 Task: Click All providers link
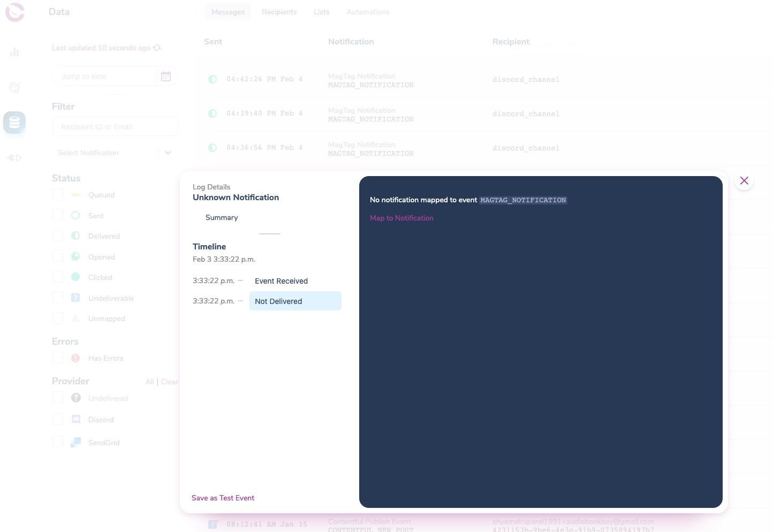tap(149, 382)
